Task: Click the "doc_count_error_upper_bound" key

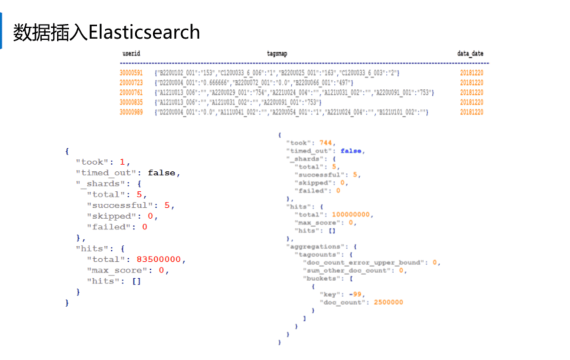Action: point(364,263)
